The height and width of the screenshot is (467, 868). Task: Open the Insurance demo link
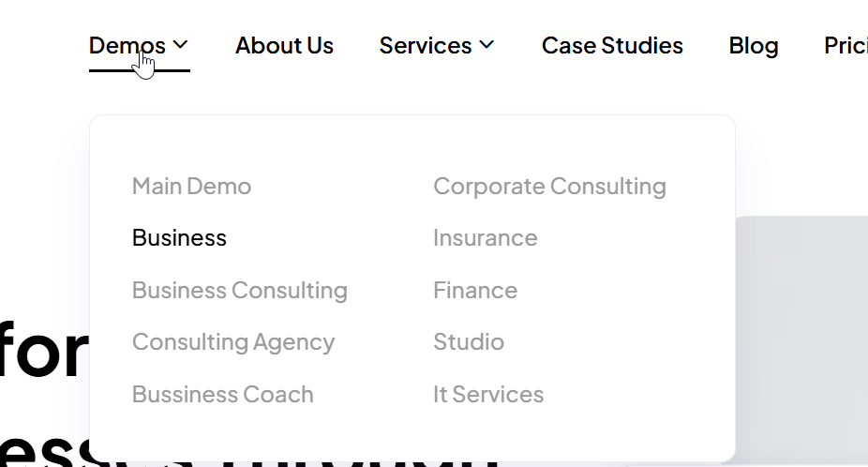coord(485,238)
